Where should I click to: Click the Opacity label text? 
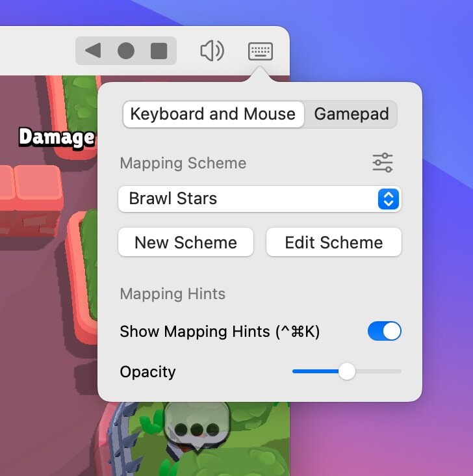tap(147, 372)
